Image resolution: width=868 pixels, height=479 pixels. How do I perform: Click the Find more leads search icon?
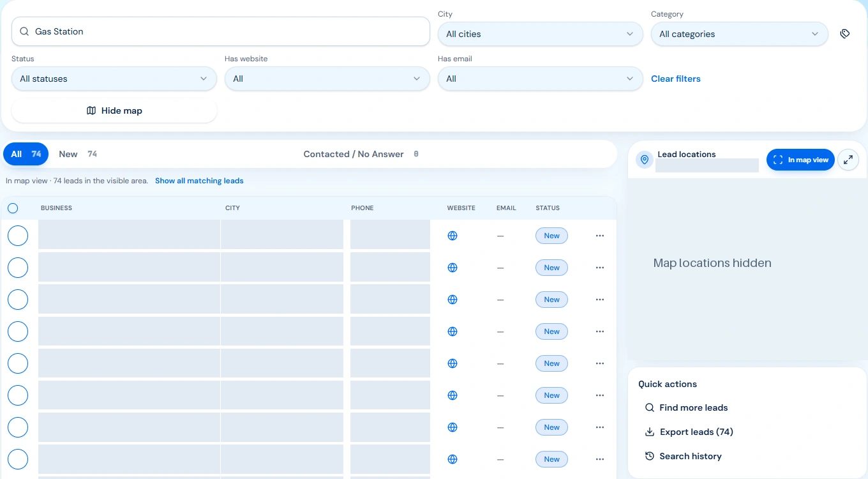coord(650,407)
